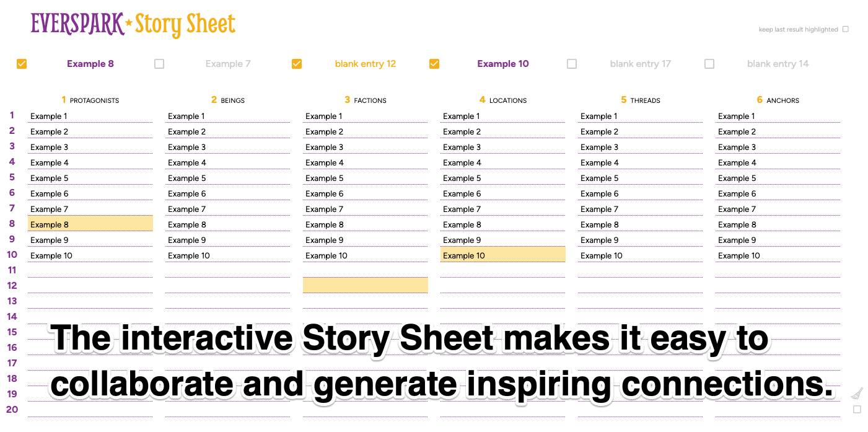
Task: Enable keep last result highlighted
Action: 846,29
